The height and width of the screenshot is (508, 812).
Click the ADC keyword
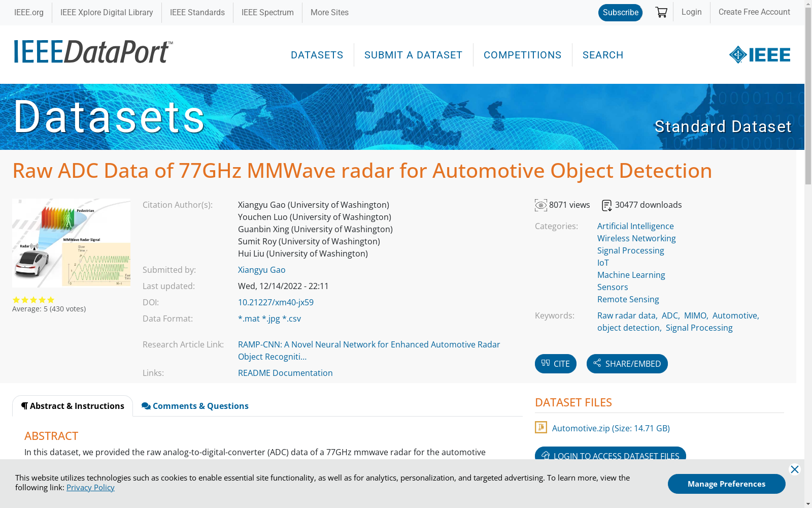[670, 315]
